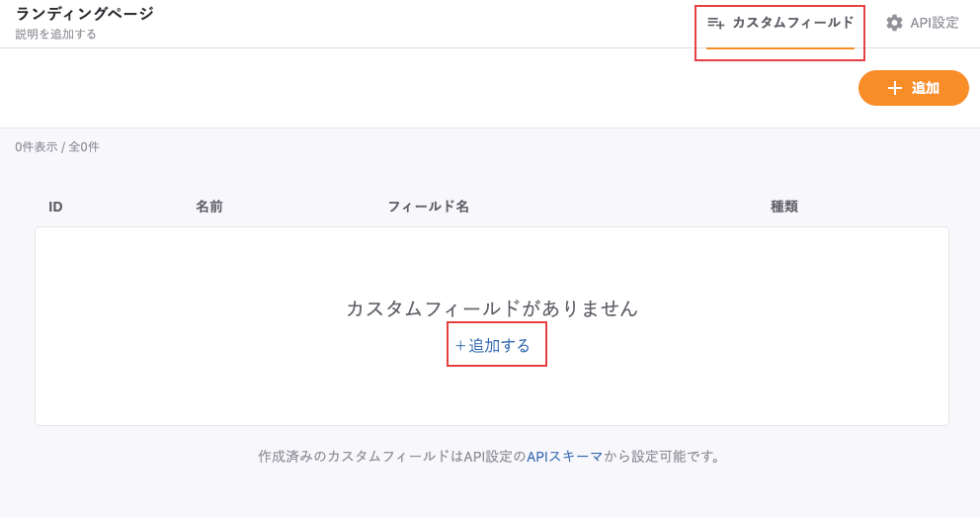Click the plus sign beside 追加する
Screen dimensions: 980x517
460,346
